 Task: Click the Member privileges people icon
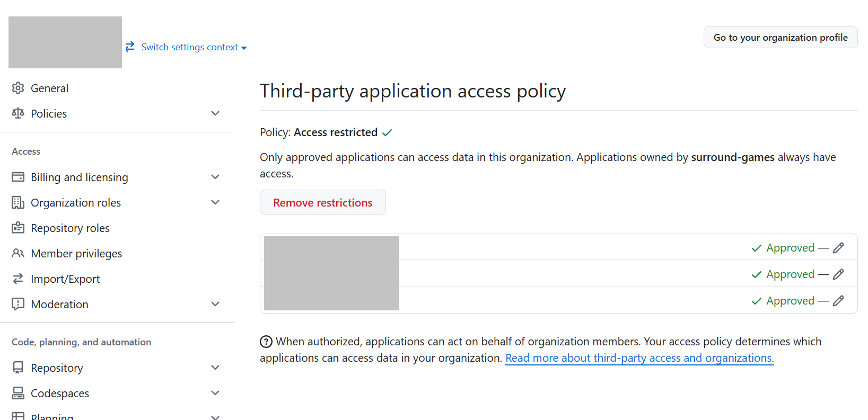tap(18, 253)
